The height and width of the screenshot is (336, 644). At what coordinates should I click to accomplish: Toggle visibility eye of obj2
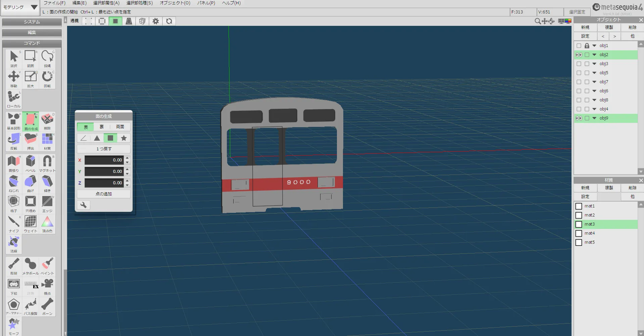pos(579,55)
